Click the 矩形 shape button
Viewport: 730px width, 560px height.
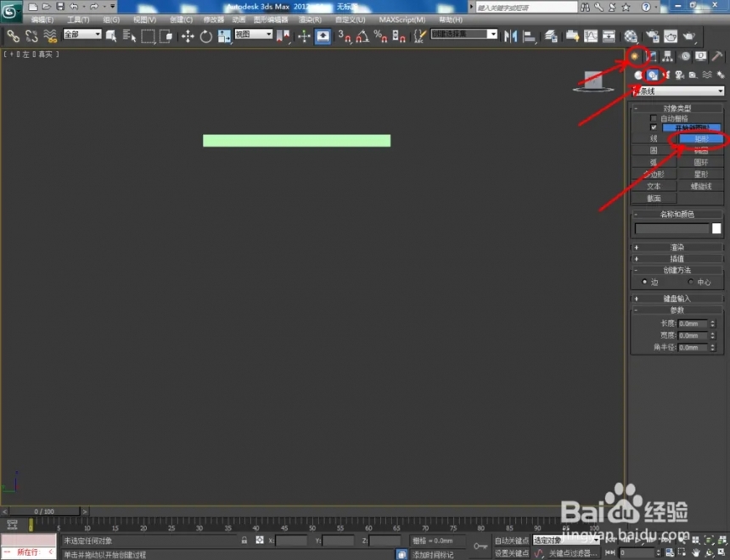[701, 138]
